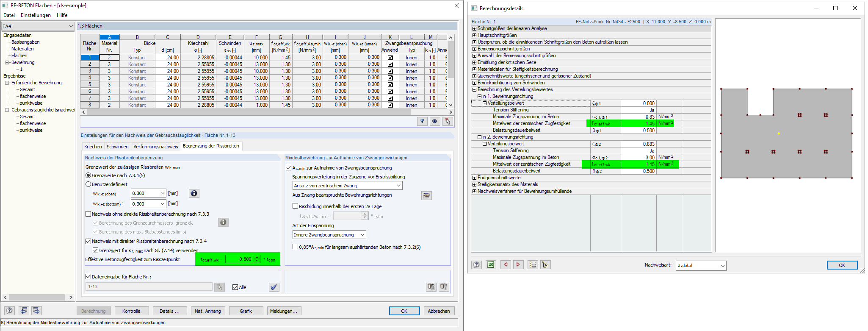Select flächenweise under Gebrauchstauglichkeitsnachweis

pyautogui.click(x=33, y=124)
